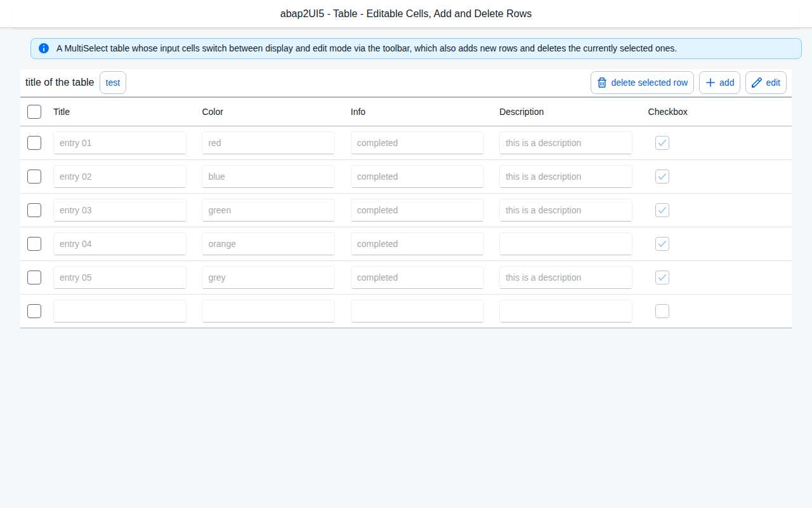The width and height of the screenshot is (812, 508).
Task: Select the row checkbox for entry 03
Action: 34,210
